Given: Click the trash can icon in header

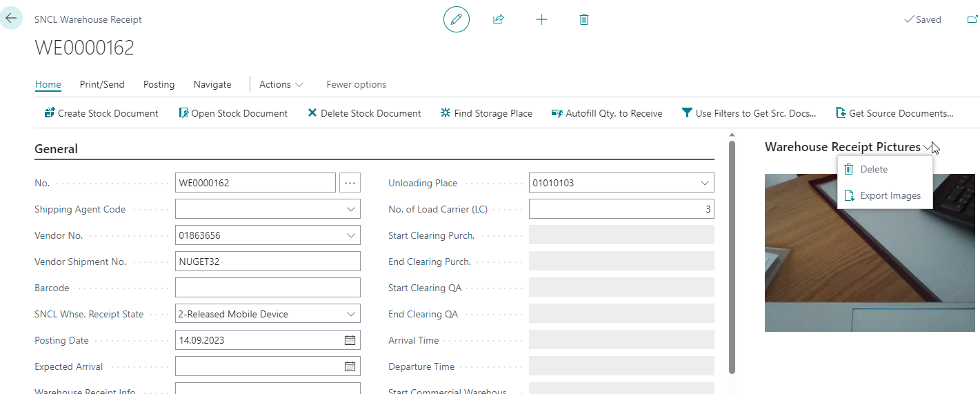Looking at the screenshot, I should 584,19.
